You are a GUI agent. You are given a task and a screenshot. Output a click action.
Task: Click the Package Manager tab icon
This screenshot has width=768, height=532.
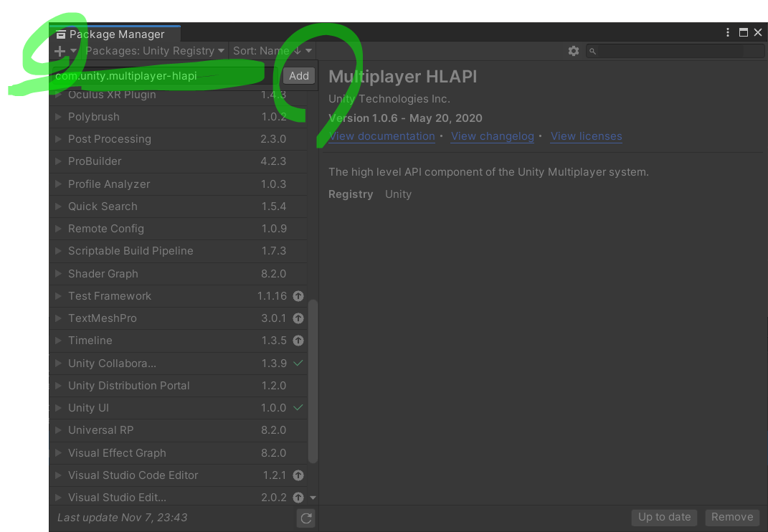click(61, 34)
